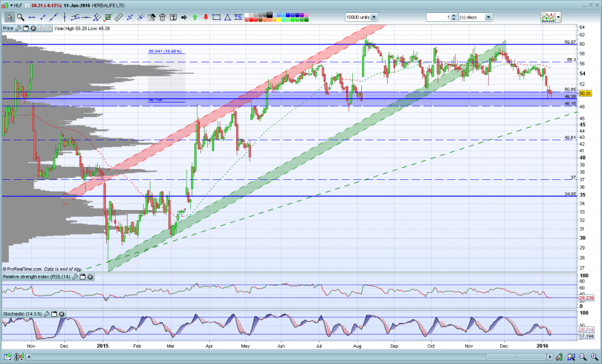Click the timeframe number input field
Viewport: 602px width, 364px height.
coord(439,17)
